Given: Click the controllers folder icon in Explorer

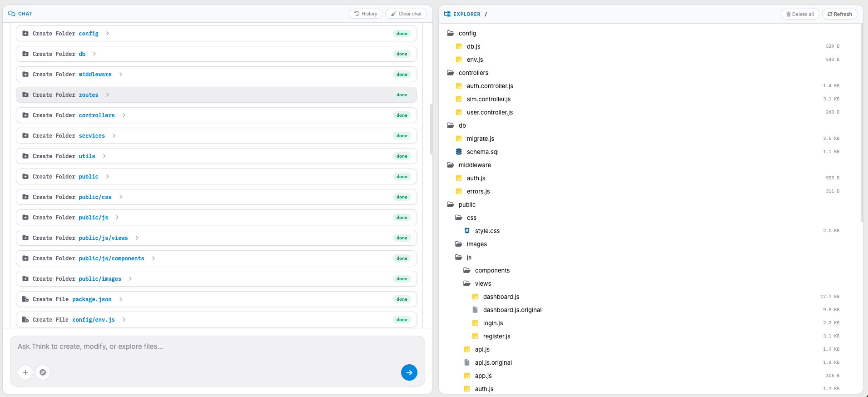Looking at the screenshot, I should click(x=451, y=73).
